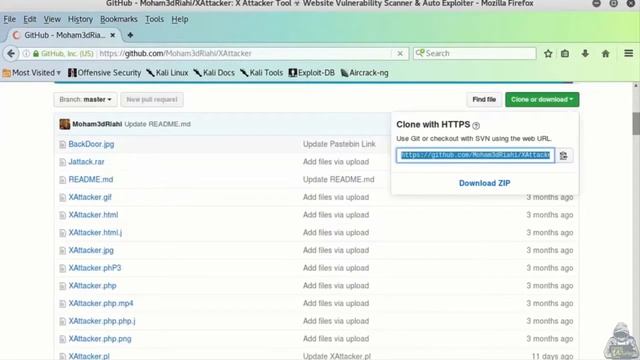
Task: Go to Firefox home page icon
Action: 605,53
